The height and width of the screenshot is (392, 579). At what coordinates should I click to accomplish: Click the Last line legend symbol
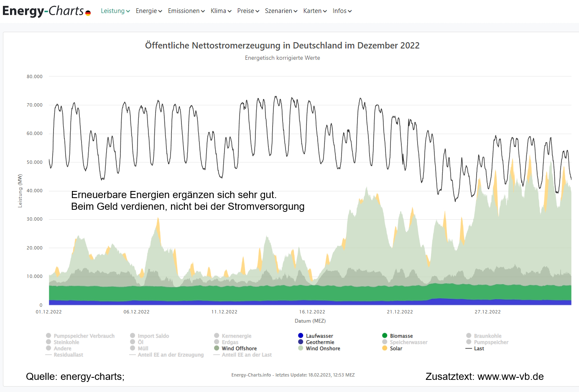469,349
